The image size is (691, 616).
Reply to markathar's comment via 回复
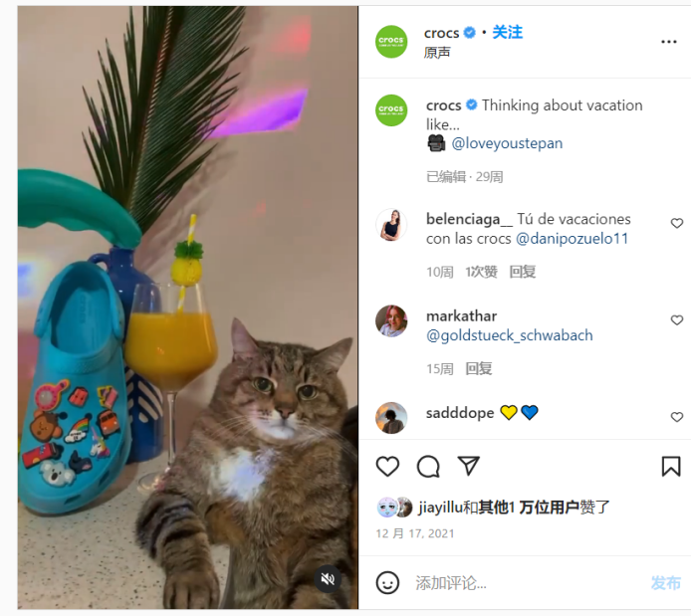[x=479, y=368]
